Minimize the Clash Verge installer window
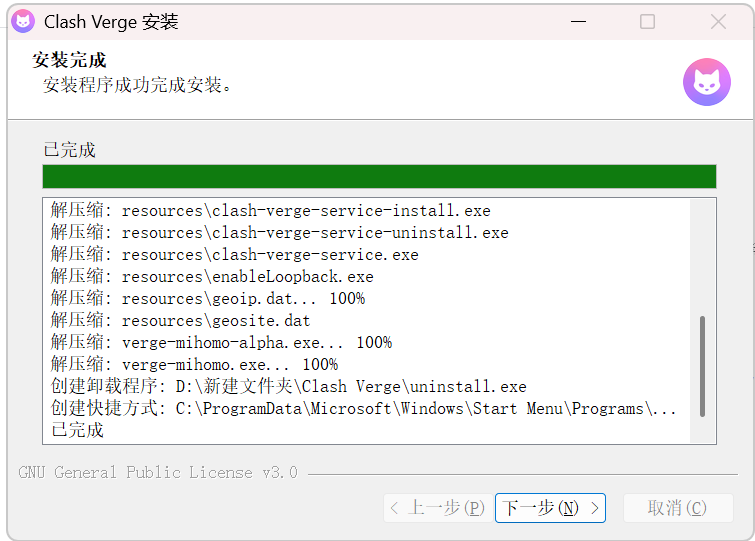This screenshot has height=541, width=755. coord(578,22)
